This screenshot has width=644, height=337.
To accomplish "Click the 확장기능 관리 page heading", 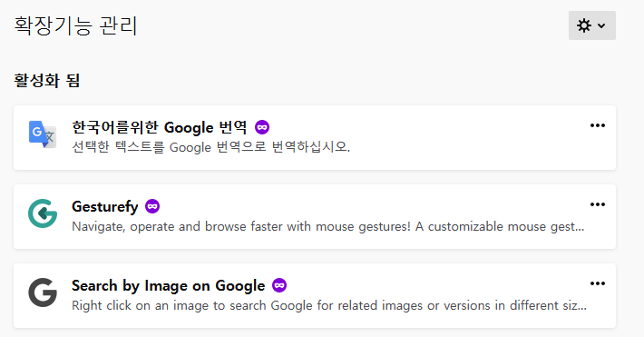I will [x=75, y=25].
